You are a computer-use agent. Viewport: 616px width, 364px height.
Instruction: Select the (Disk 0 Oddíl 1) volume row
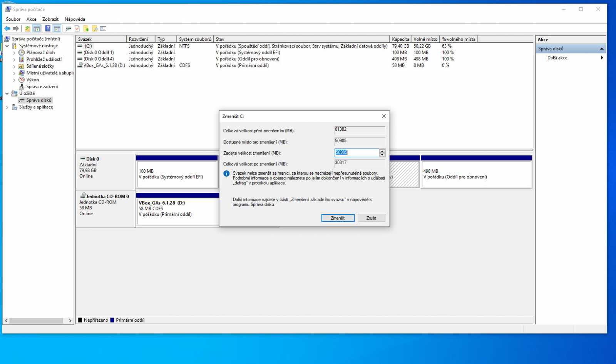click(x=304, y=52)
